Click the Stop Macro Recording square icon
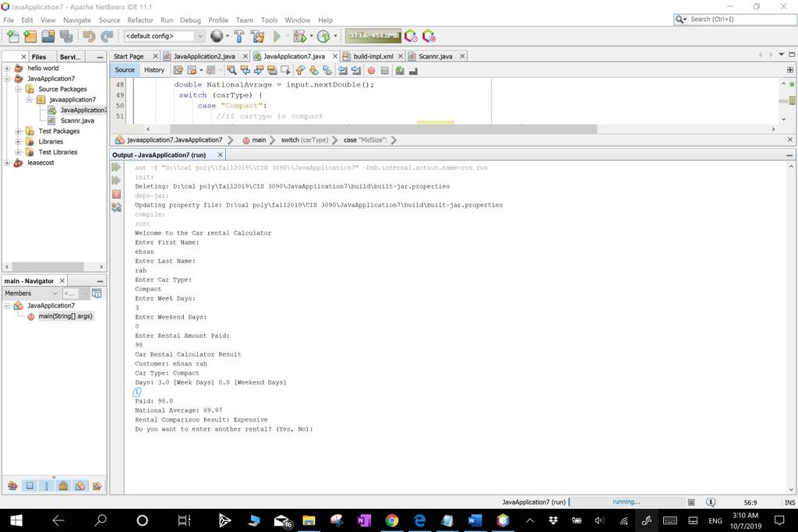This screenshot has height=532, width=798. pos(385,71)
